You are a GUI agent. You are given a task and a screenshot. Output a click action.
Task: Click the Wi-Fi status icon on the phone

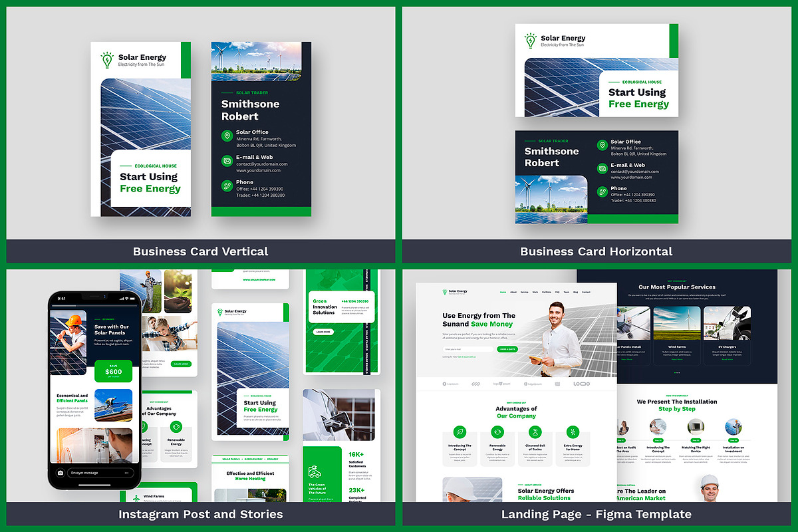click(x=126, y=298)
